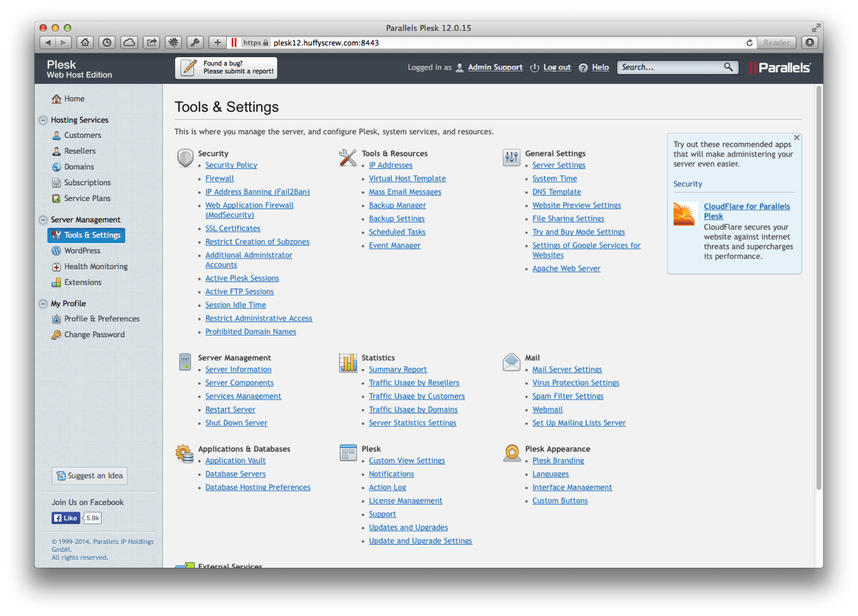Collapse the Hosting Services section
Screen dimensions: 858x616
(x=43, y=120)
